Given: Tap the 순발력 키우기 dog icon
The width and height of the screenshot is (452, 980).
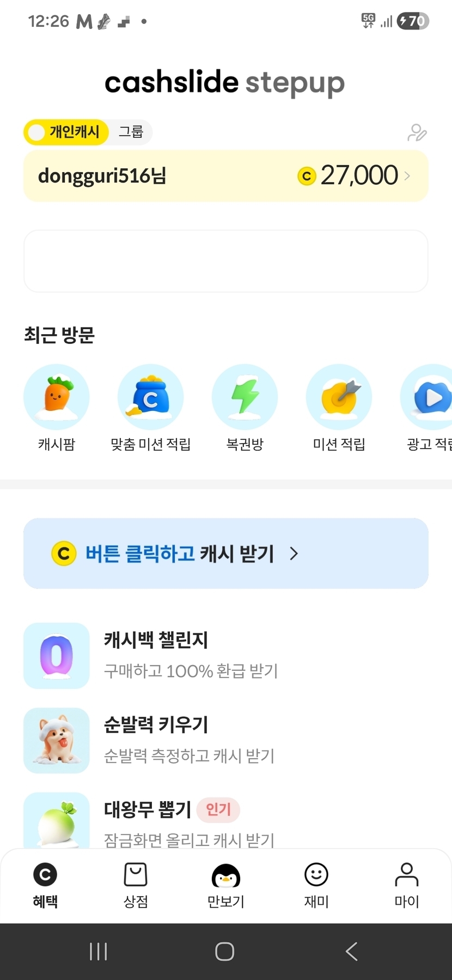Looking at the screenshot, I should pyautogui.click(x=57, y=740).
